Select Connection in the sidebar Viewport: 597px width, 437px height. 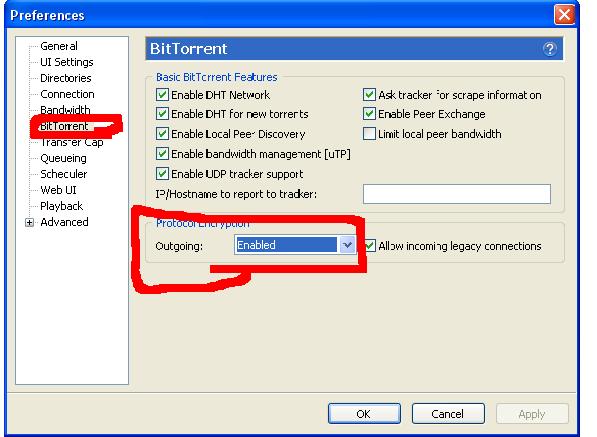click(x=67, y=94)
